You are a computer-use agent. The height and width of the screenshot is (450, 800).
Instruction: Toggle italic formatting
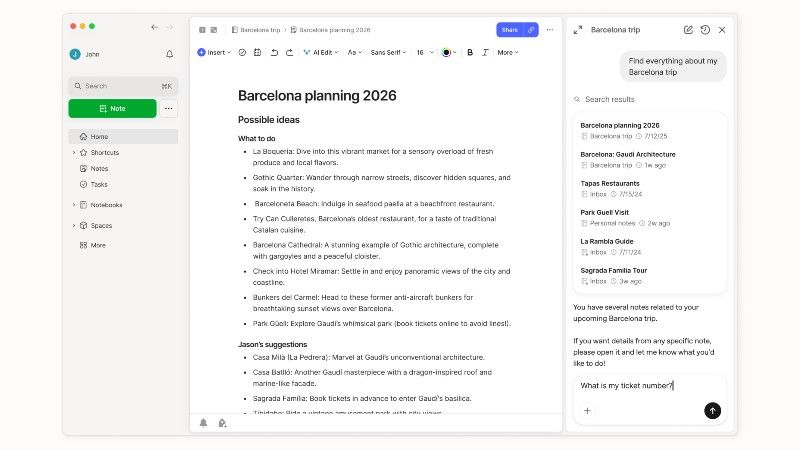coord(485,52)
